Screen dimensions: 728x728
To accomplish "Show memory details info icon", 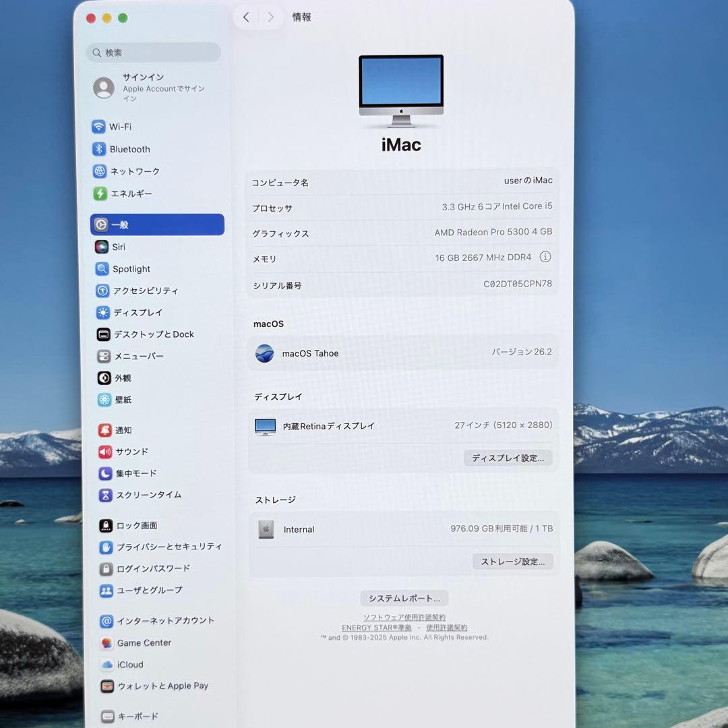I will coord(545,257).
